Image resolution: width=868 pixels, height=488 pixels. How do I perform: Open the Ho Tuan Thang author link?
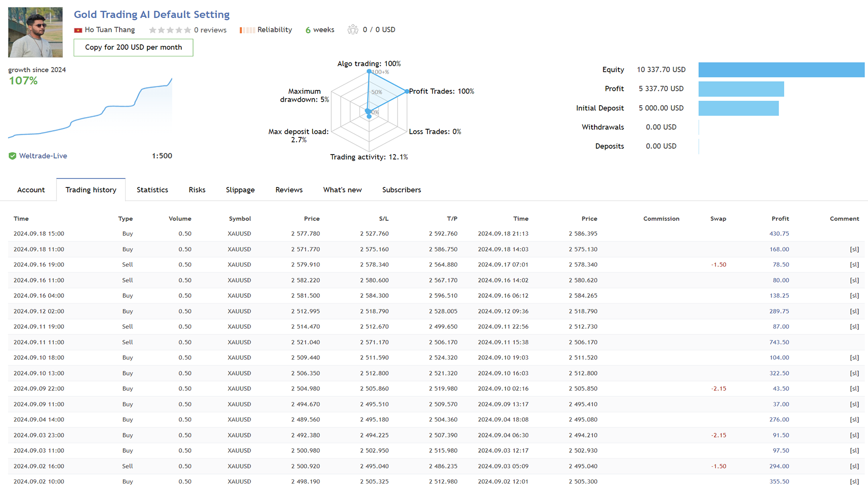tap(109, 30)
